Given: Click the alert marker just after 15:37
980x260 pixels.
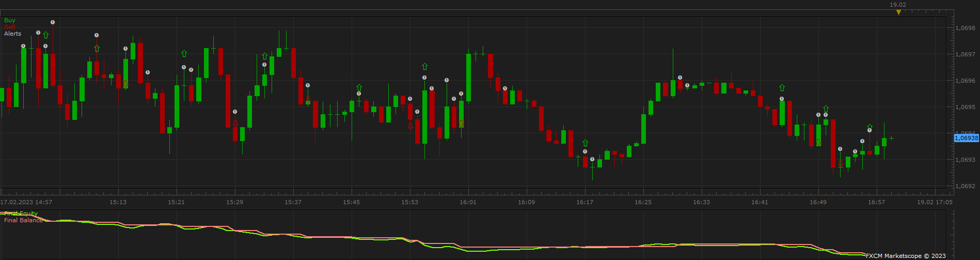Looking at the screenshot, I should point(308,85).
